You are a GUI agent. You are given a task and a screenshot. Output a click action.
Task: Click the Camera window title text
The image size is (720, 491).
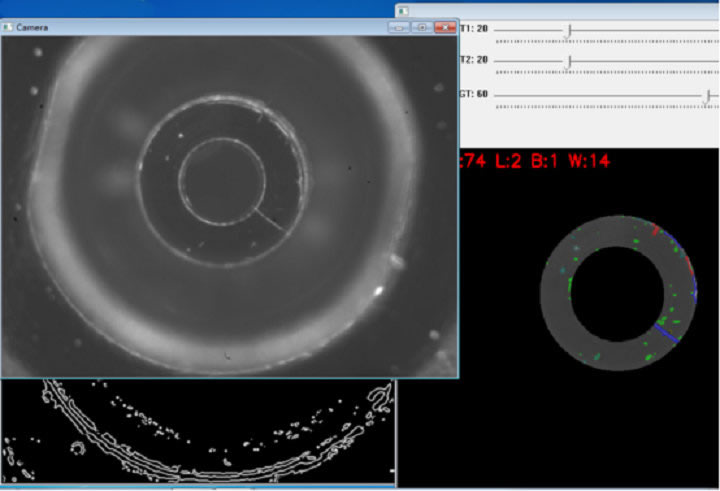[33, 27]
